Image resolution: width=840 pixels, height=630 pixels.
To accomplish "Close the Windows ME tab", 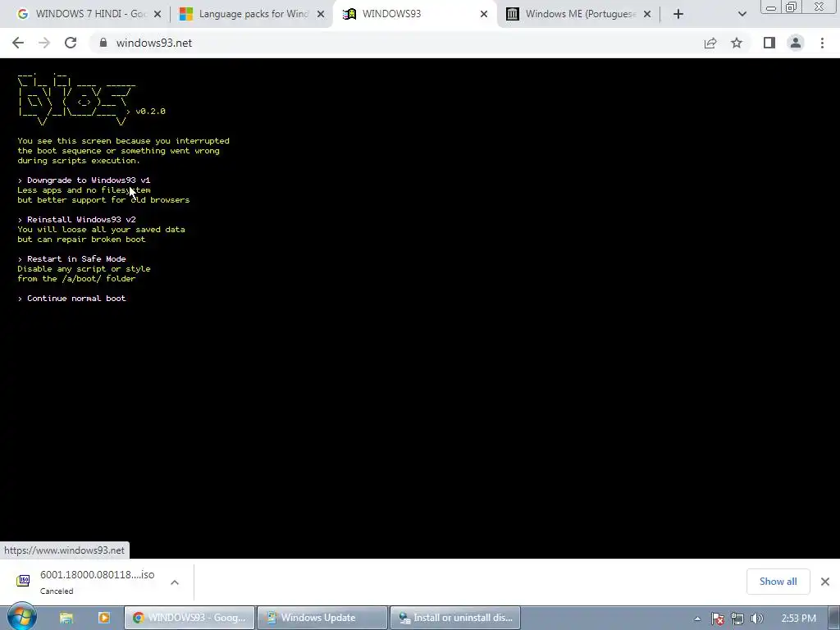I will 647,15.
